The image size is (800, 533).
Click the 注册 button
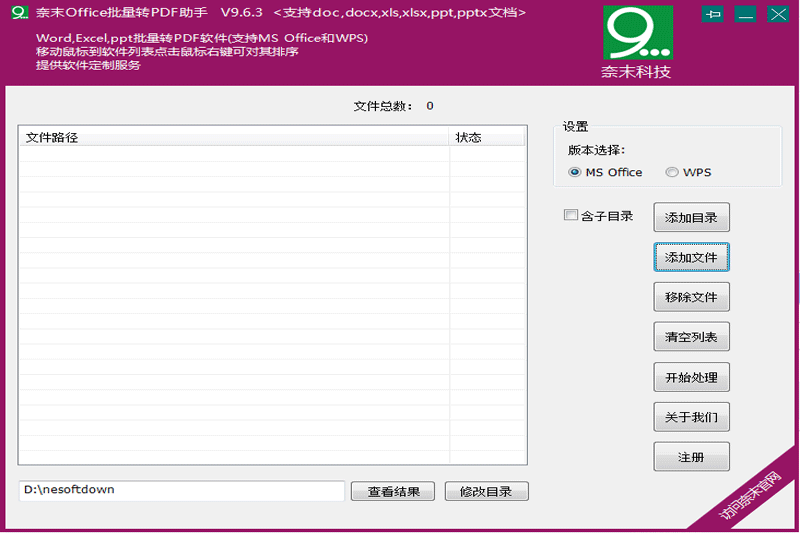coord(691,457)
